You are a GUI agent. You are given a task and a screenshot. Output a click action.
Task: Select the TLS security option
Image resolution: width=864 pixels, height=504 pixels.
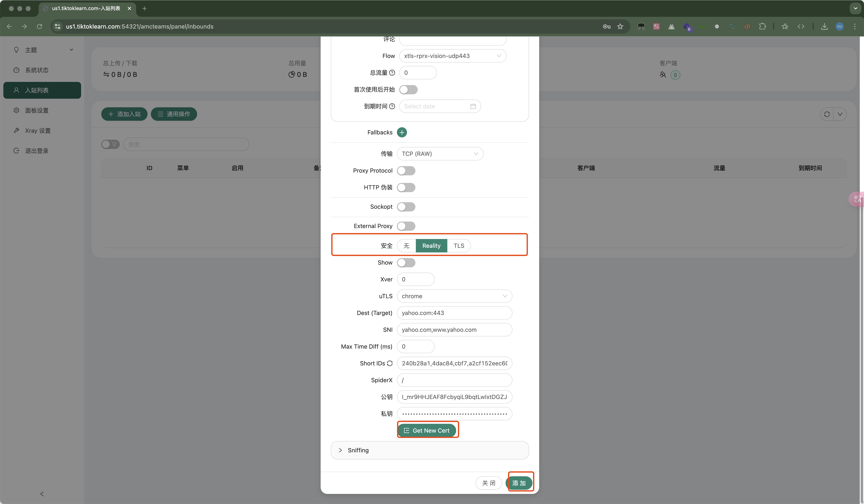click(458, 246)
